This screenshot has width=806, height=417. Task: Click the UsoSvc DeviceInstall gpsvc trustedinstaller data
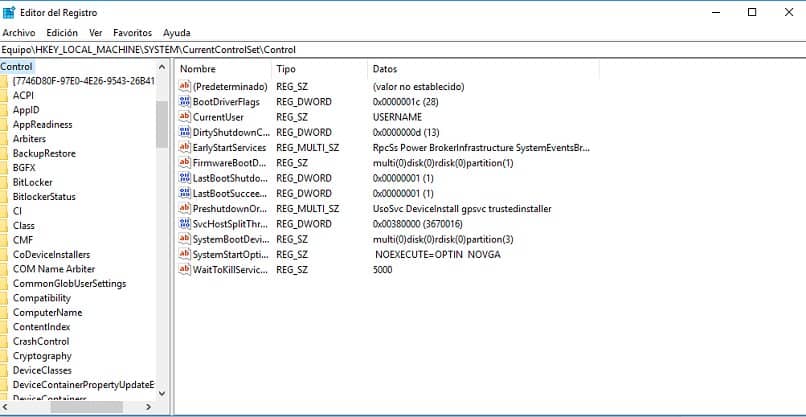click(462, 208)
